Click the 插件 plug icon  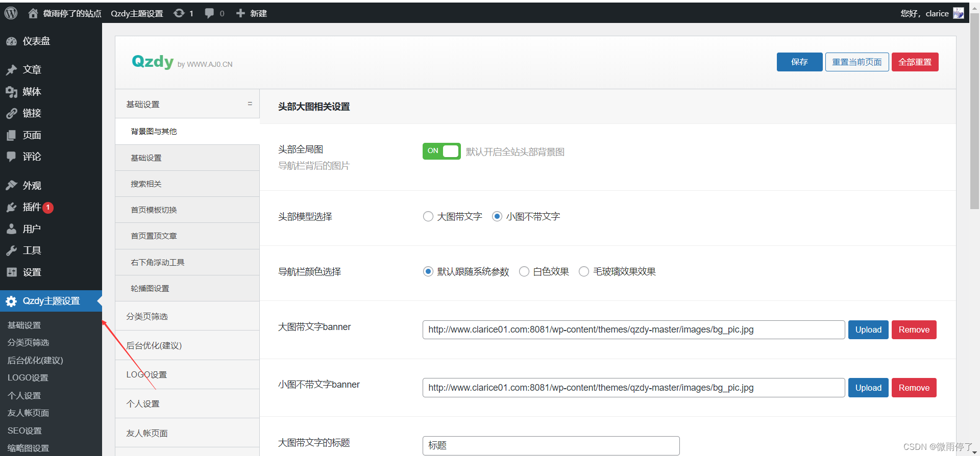click(x=11, y=207)
